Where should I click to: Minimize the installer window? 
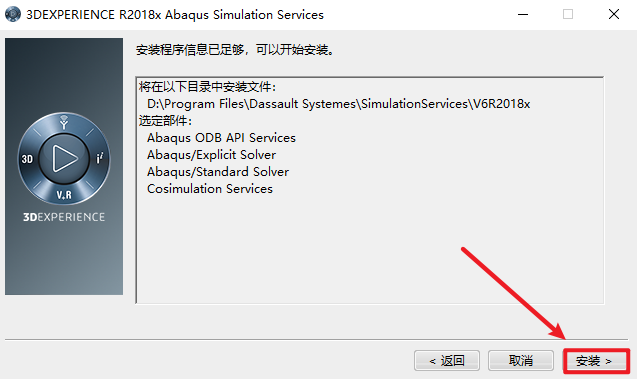pos(523,15)
